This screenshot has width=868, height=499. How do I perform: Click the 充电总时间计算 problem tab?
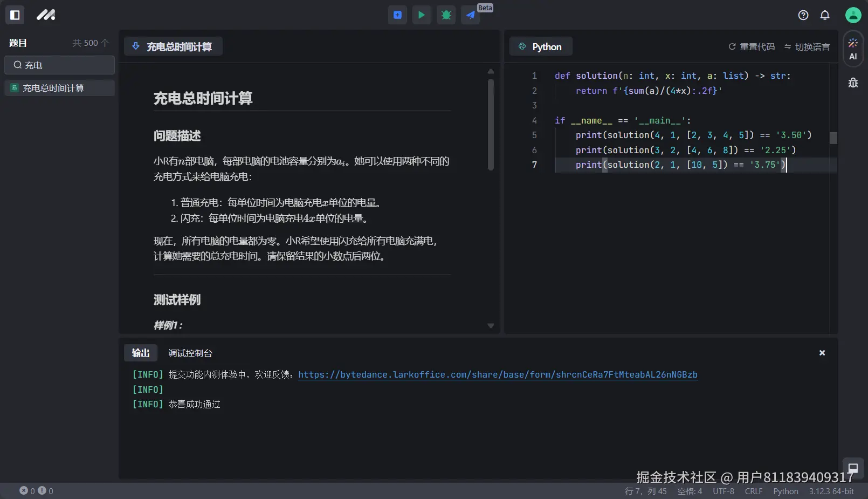click(x=173, y=47)
